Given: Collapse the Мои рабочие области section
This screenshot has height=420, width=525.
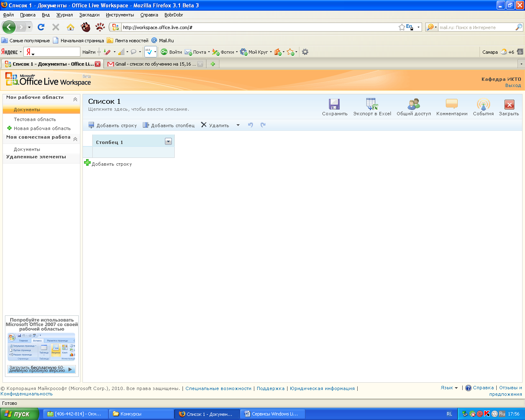Looking at the screenshot, I should tap(75, 99).
